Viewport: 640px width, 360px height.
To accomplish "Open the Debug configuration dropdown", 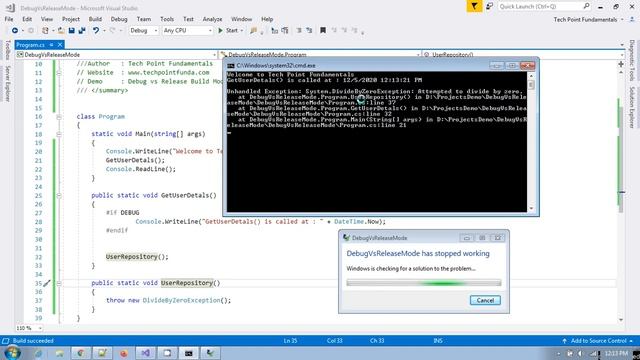I will pyautogui.click(x=144, y=31).
